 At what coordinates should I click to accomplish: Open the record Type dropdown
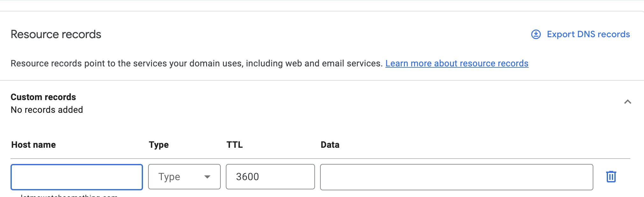(184, 177)
